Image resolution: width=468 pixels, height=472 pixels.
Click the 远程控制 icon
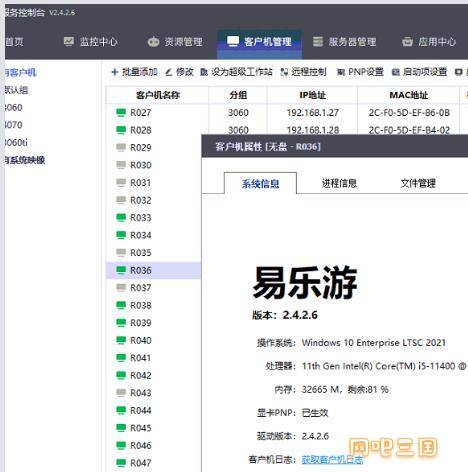284,72
